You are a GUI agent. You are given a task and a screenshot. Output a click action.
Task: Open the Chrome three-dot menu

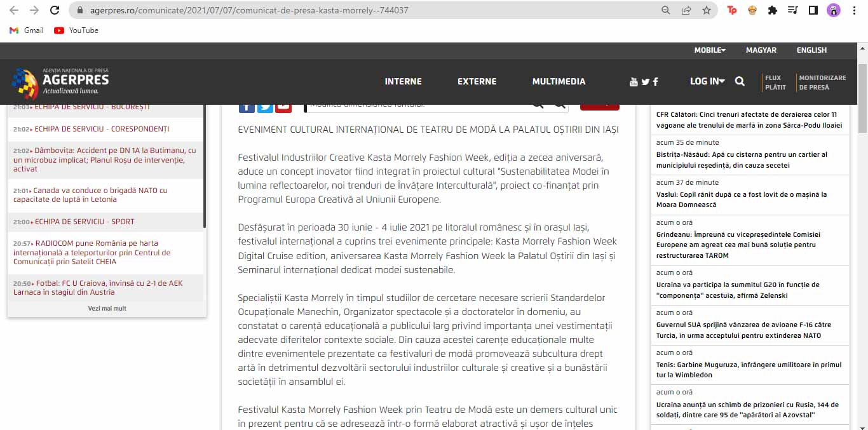(854, 10)
